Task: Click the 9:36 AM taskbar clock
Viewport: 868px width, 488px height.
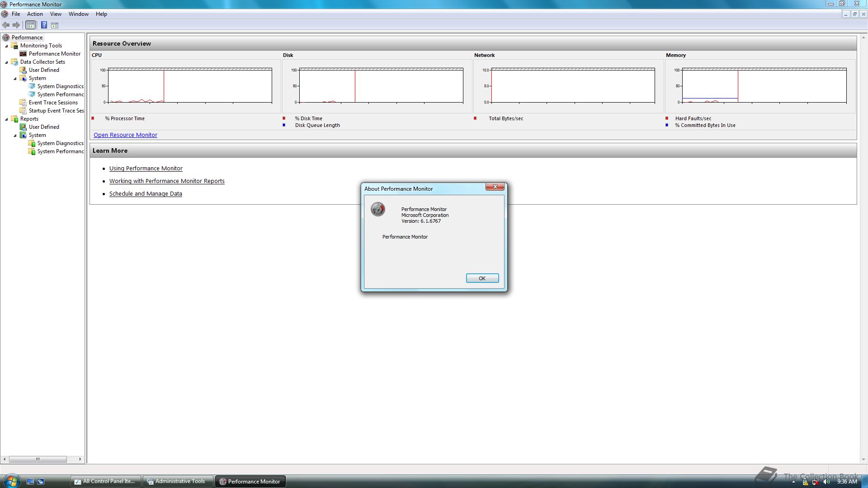Action: 847,482
